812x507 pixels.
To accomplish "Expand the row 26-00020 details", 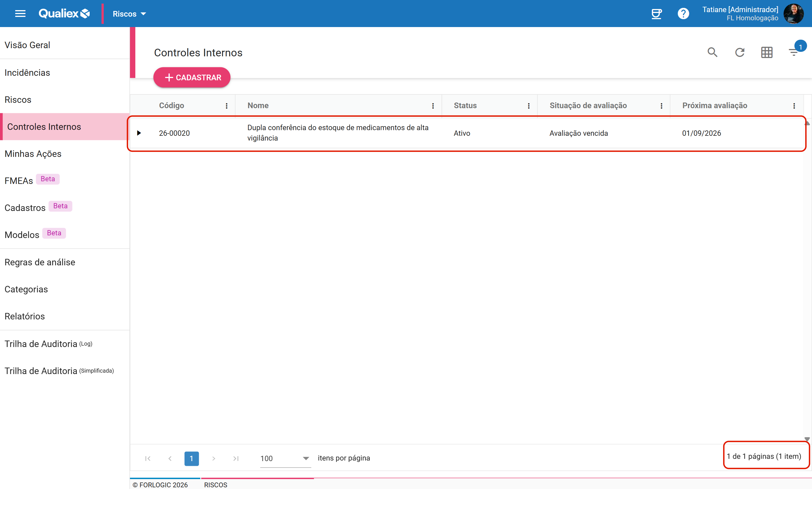I will pyautogui.click(x=139, y=133).
